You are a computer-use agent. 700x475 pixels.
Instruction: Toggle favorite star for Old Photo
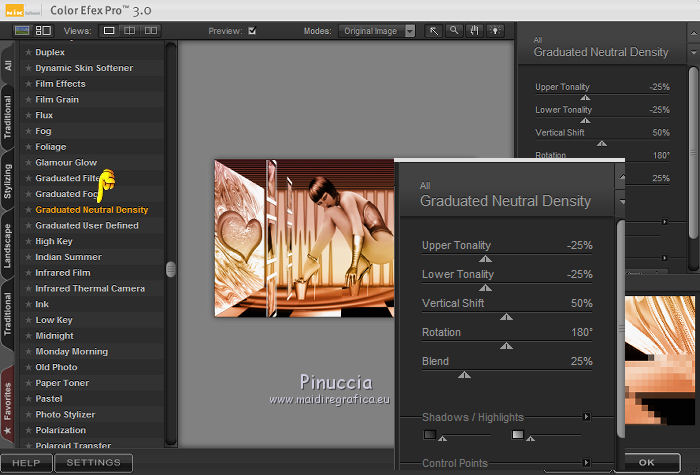point(28,367)
